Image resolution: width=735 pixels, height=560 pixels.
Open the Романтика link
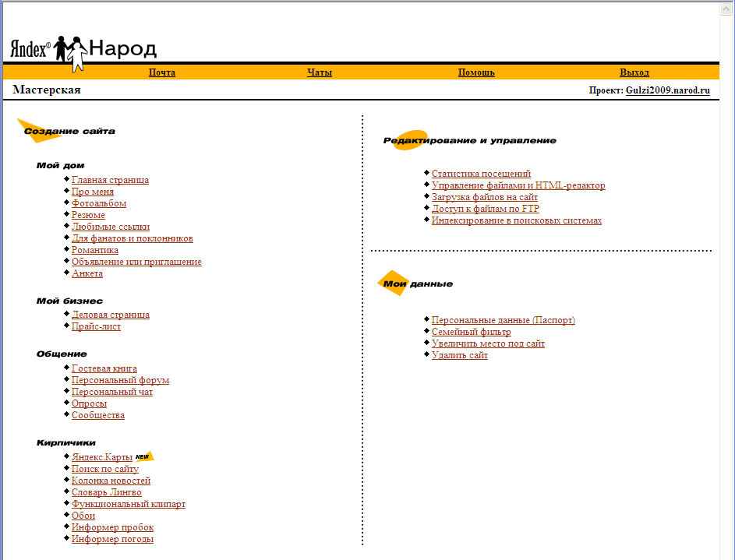point(94,250)
